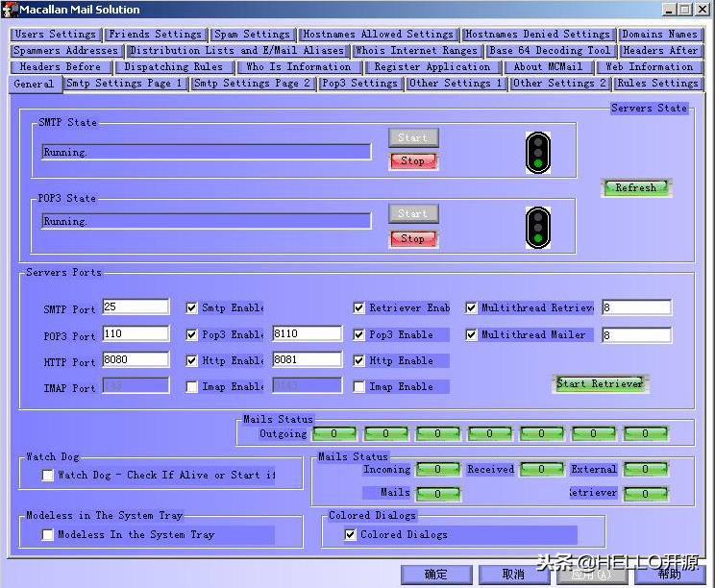Toggle the Multithread Retriever checkbox
Viewport: 715px width, 588px height.
point(471,308)
